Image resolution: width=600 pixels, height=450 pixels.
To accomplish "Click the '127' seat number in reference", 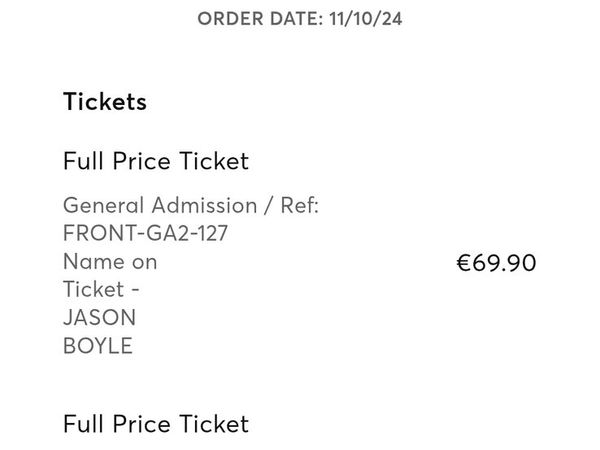I will point(212,233).
